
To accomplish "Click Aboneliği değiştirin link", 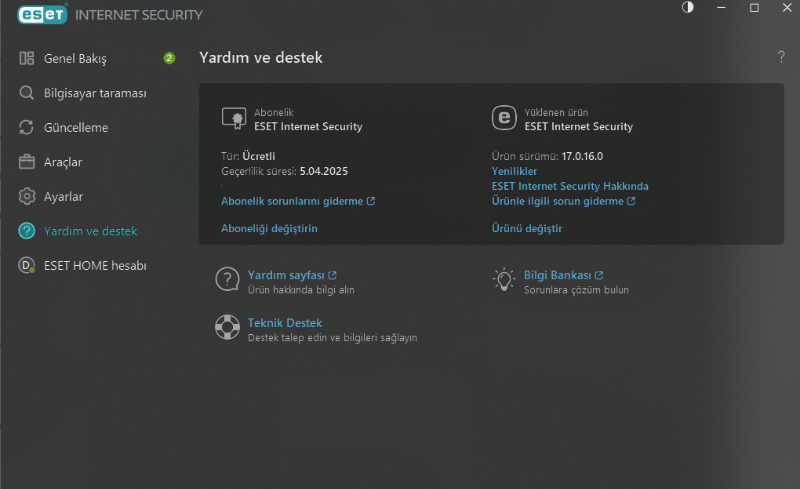I will click(x=269, y=228).
